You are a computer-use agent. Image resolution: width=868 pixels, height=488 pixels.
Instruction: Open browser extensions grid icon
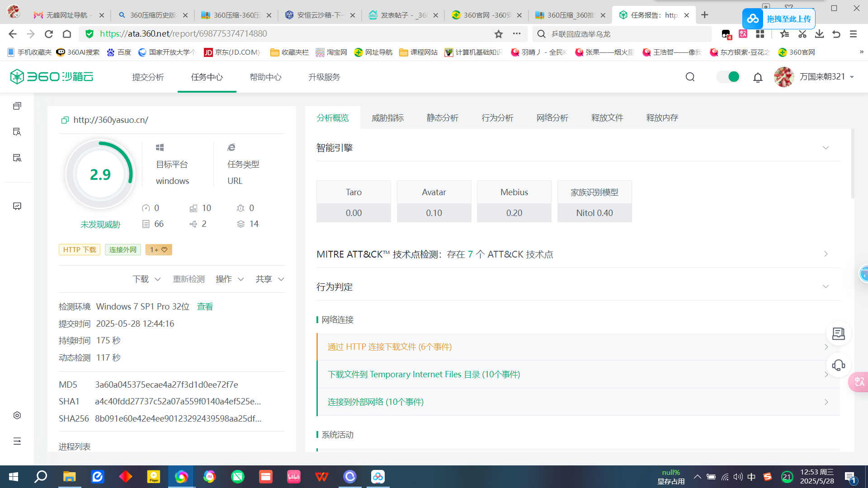coord(760,34)
